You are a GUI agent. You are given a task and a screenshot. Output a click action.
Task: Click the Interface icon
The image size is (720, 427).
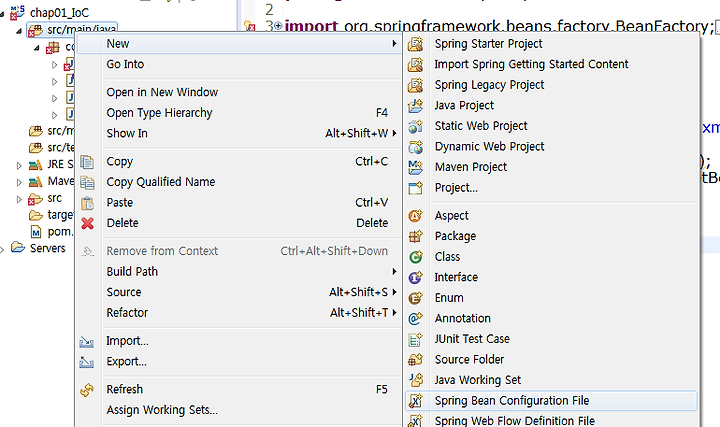(416, 277)
